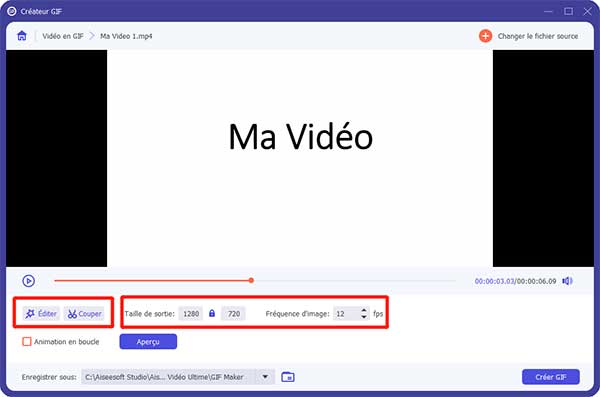Increase frame rate with up arrow
Screen dimensions: 600x397
(x=364, y=310)
